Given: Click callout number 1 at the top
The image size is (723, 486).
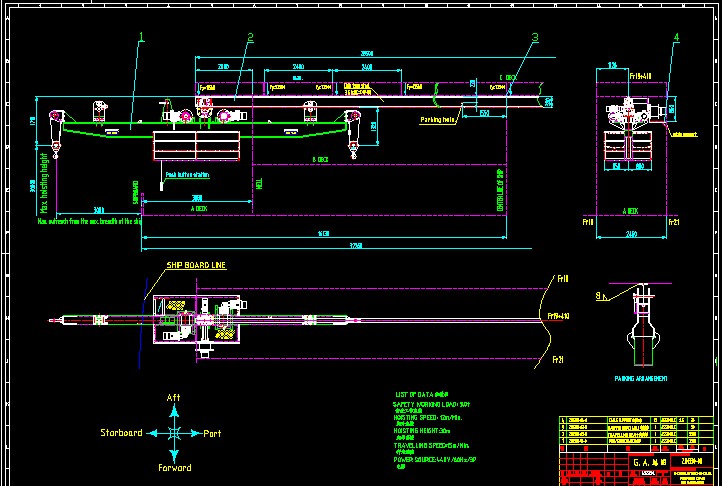Looking at the screenshot, I should point(141,38).
